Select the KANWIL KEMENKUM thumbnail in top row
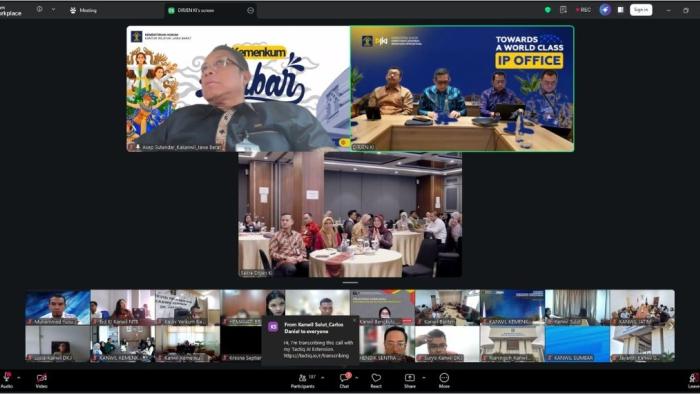Viewport: 700px width, 394px height. point(512,307)
